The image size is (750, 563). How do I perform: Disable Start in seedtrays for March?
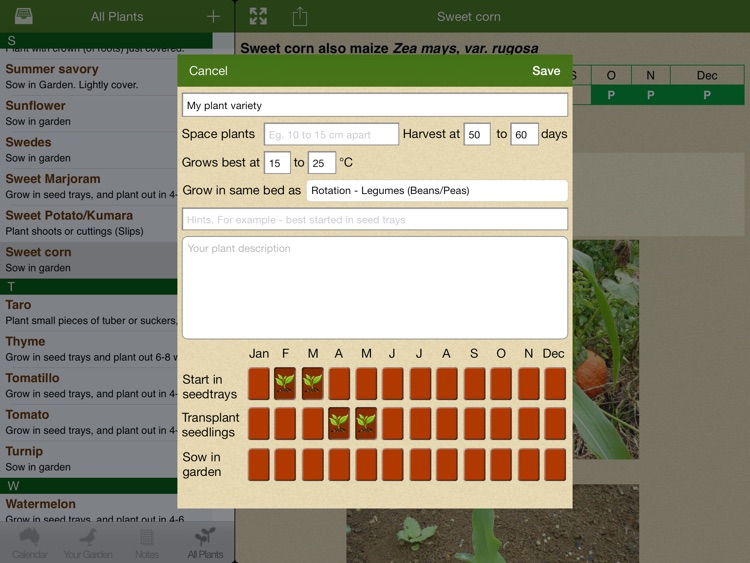pos(313,384)
